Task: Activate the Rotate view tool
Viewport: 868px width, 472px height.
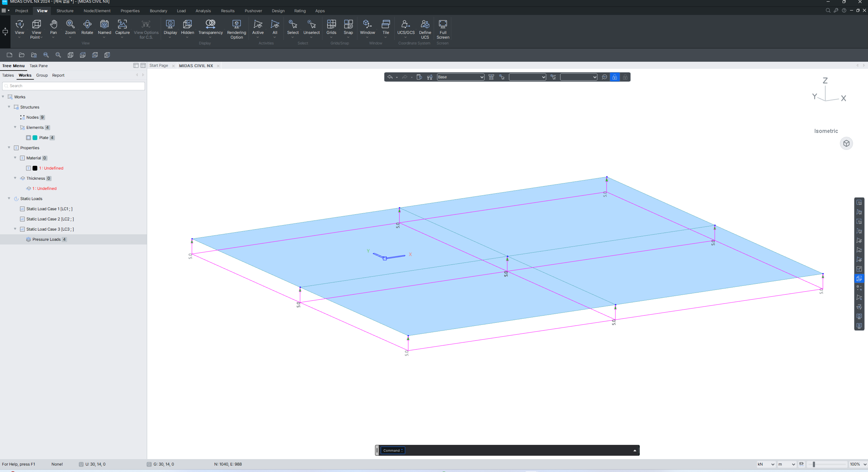Action: 87,27
